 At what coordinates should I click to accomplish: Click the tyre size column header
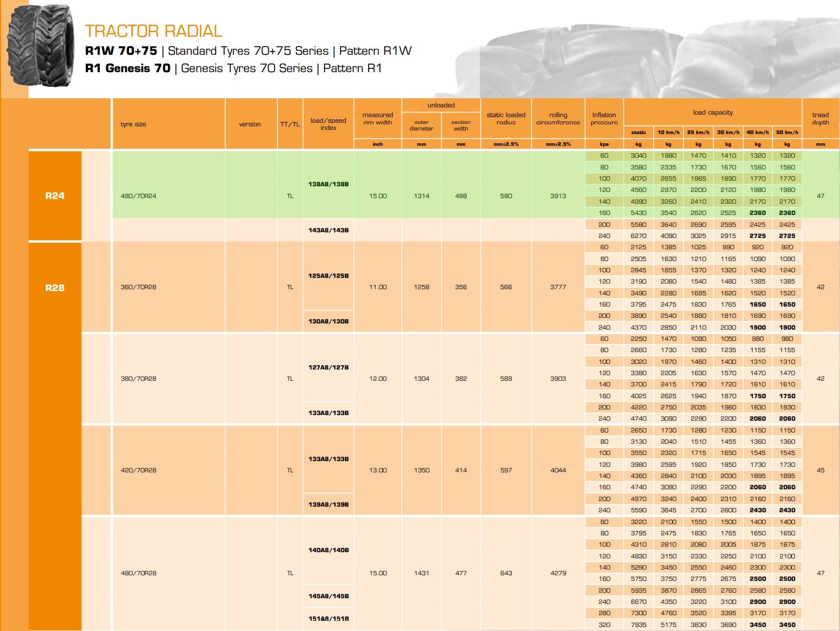pos(134,124)
